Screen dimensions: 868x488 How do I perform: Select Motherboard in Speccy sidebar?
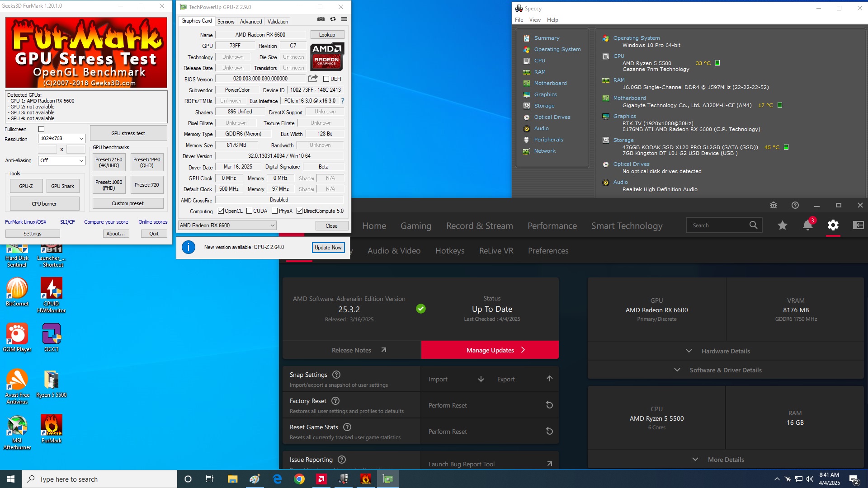click(550, 83)
